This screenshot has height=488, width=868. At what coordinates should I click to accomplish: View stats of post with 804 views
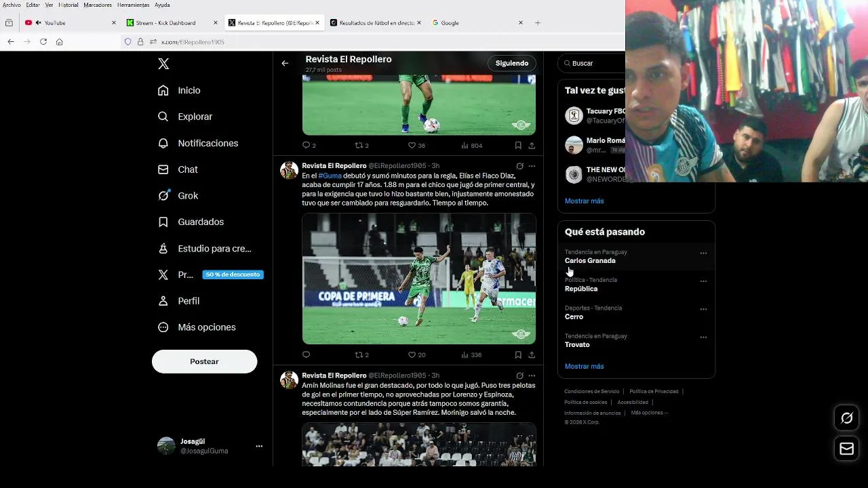coord(471,145)
